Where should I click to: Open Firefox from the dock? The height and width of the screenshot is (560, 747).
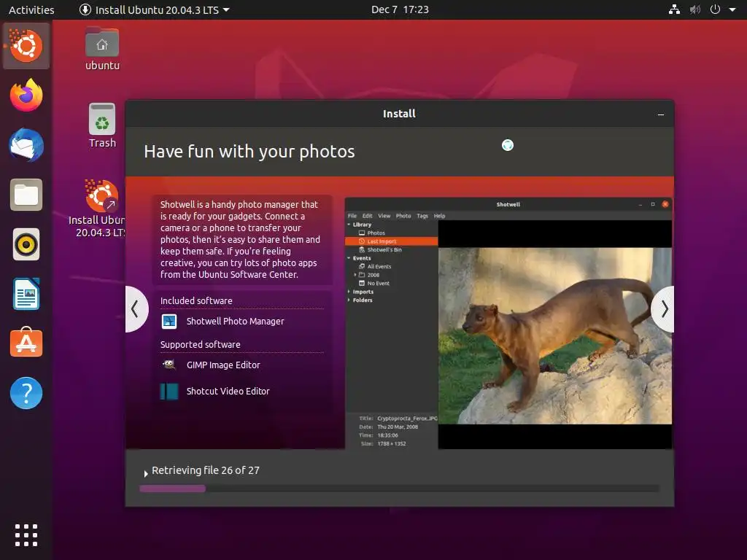pos(26,96)
